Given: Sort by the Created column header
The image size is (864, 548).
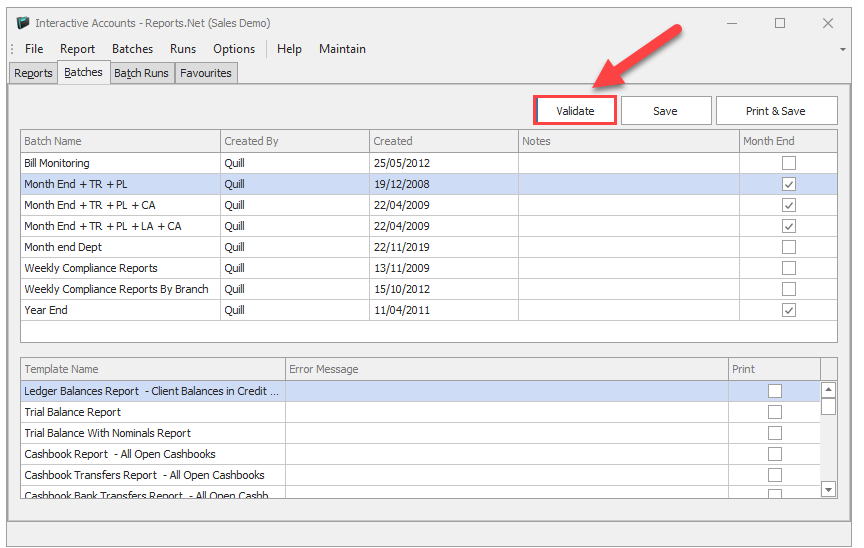Looking at the screenshot, I should click(444, 141).
